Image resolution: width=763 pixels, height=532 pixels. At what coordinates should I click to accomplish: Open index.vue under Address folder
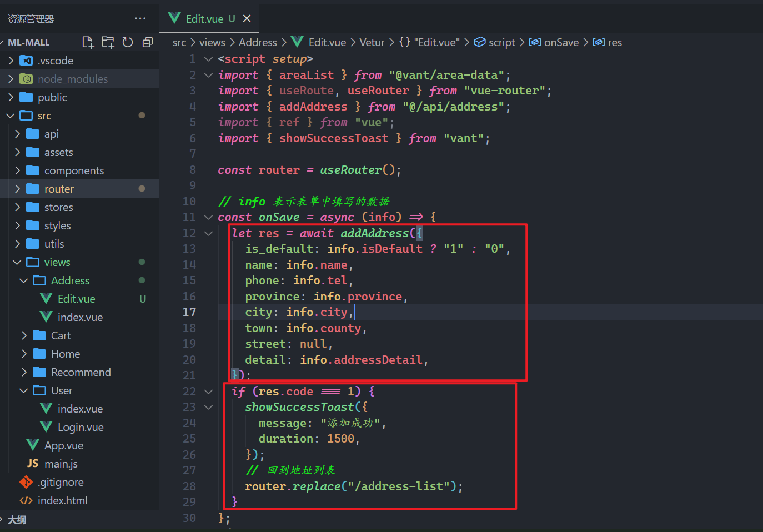click(79, 317)
